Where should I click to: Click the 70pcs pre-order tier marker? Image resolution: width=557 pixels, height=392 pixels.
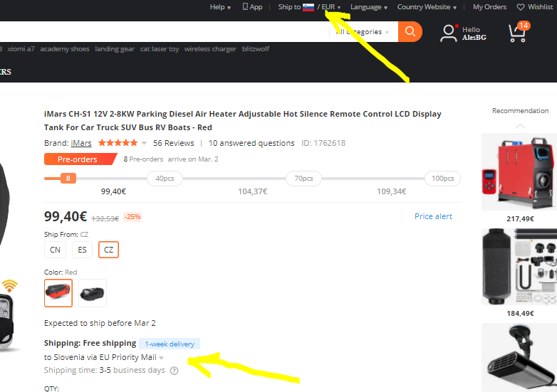303,179
